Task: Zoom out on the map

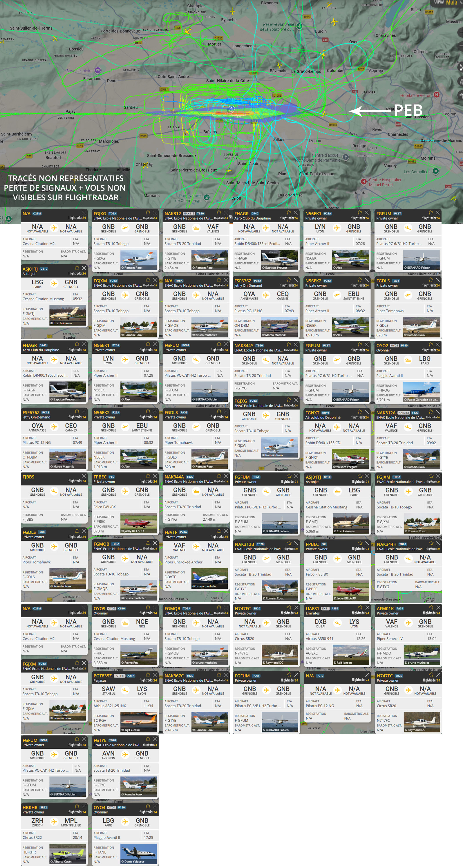Action: (x=460, y=46)
